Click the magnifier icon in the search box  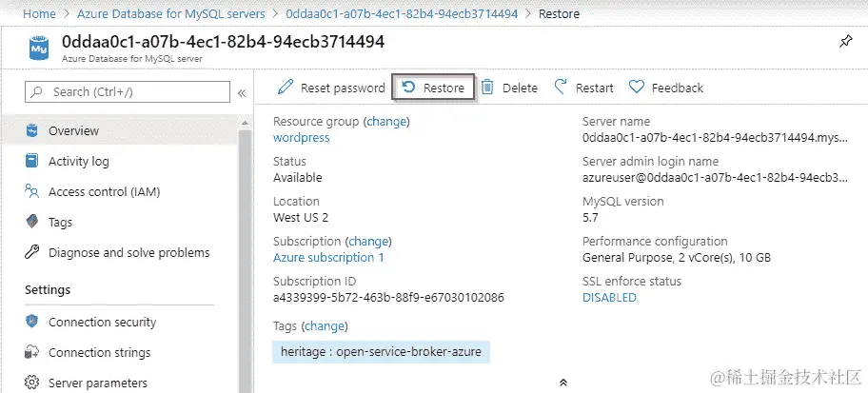(37, 92)
